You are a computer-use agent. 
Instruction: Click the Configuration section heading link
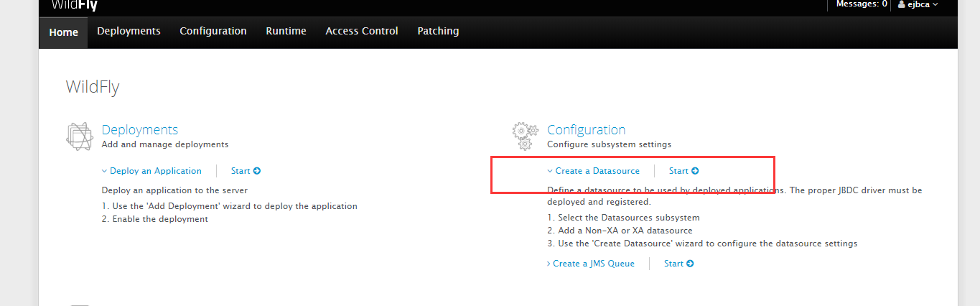click(x=586, y=130)
